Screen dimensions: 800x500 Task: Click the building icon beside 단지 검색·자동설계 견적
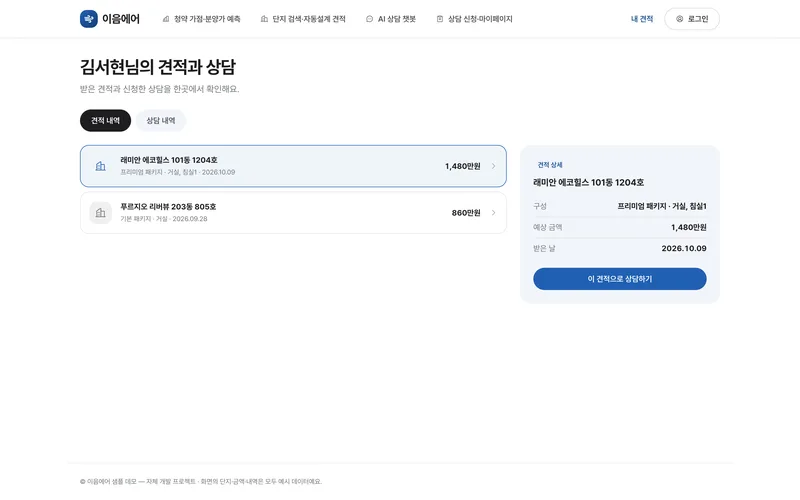[x=264, y=19]
